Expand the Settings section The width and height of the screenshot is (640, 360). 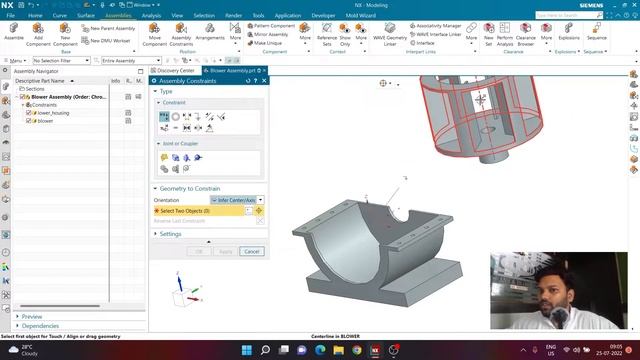156,234
